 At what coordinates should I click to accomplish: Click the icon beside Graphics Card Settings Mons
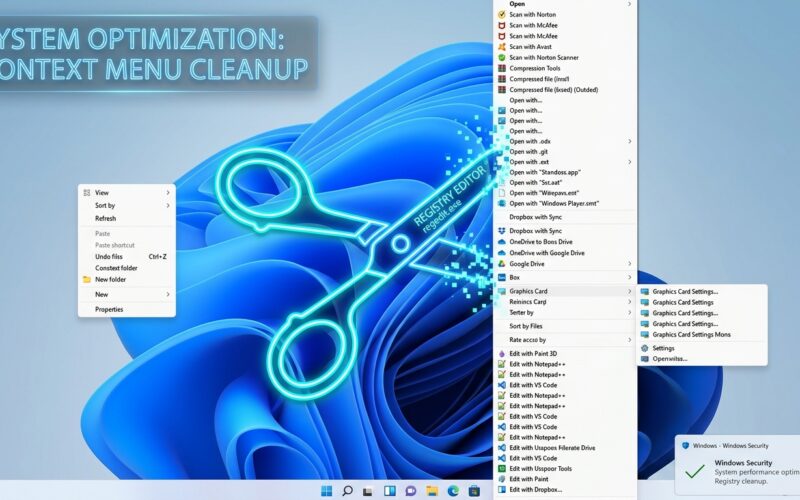(645, 335)
